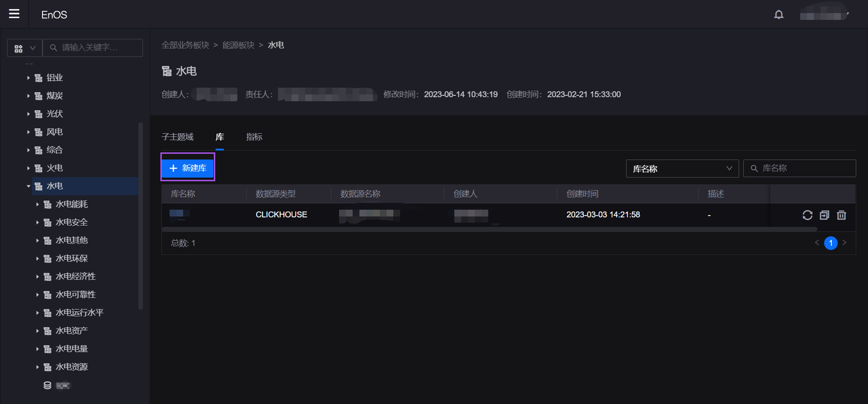Image resolution: width=868 pixels, height=404 pixels.
Task: Click the notification bell icon
Action: [778, 14]
